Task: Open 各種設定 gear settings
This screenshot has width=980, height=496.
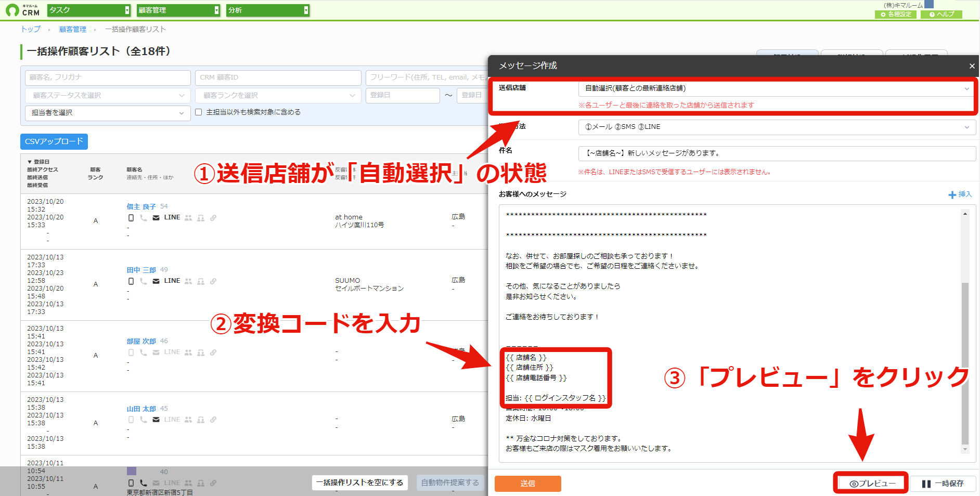Action: (x=896, y=15)
